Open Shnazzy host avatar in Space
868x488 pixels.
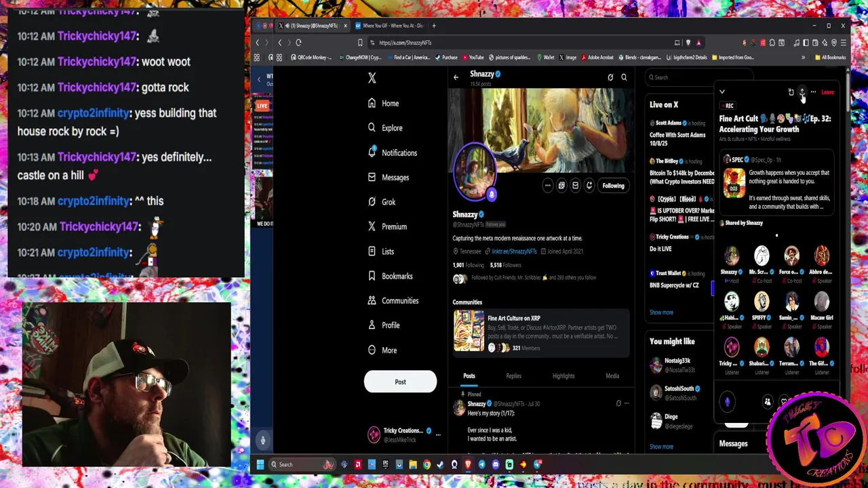tap(731, 256)
